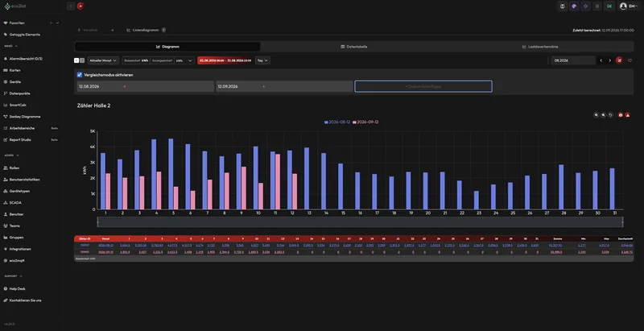Toggle the 2026-09-12 legend series
This screenshot has height=331, width=644.
365,122
